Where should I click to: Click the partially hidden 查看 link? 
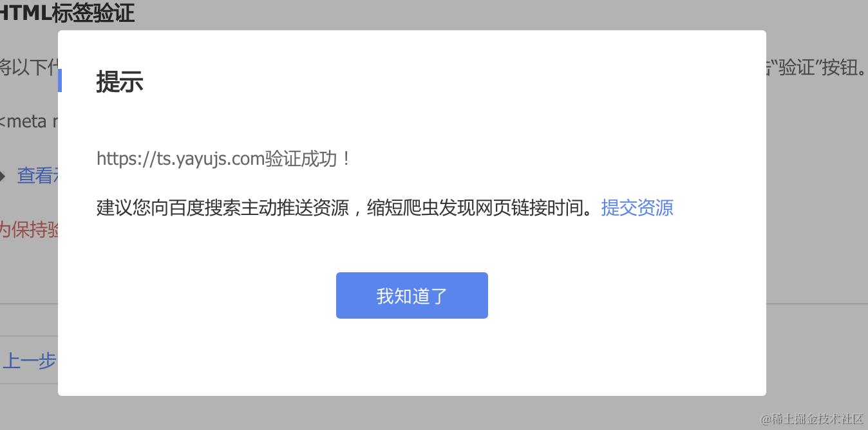pyautogui.click(x=37, y=175)
